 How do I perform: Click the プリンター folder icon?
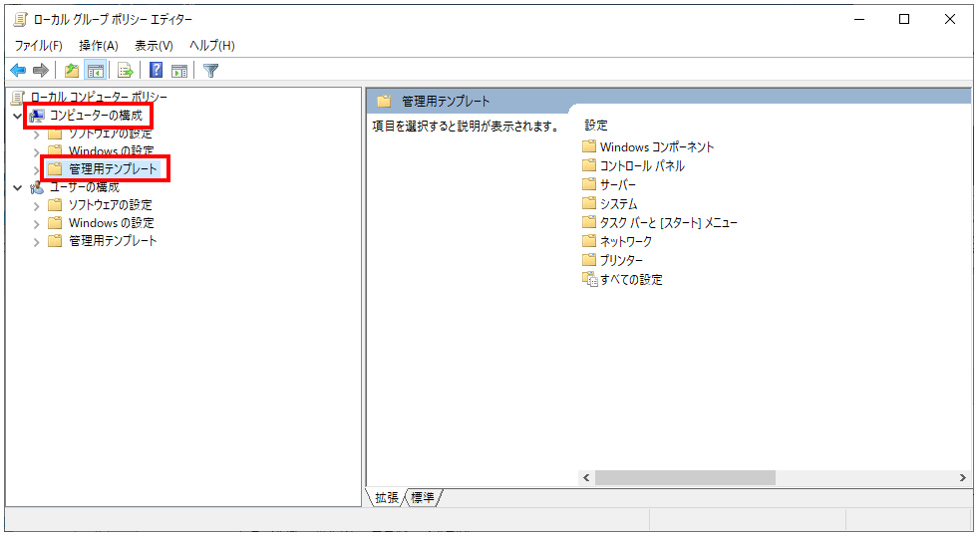[589, 259]
